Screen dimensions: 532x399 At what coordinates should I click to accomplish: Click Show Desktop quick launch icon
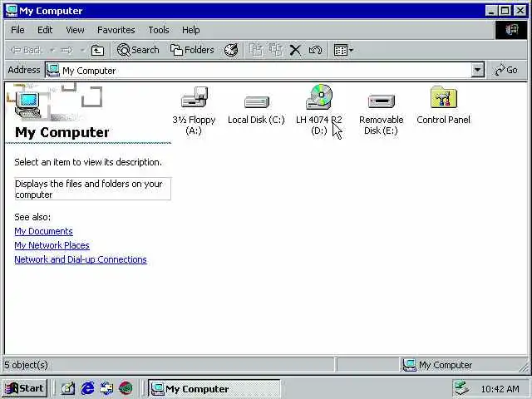(68, 388)
